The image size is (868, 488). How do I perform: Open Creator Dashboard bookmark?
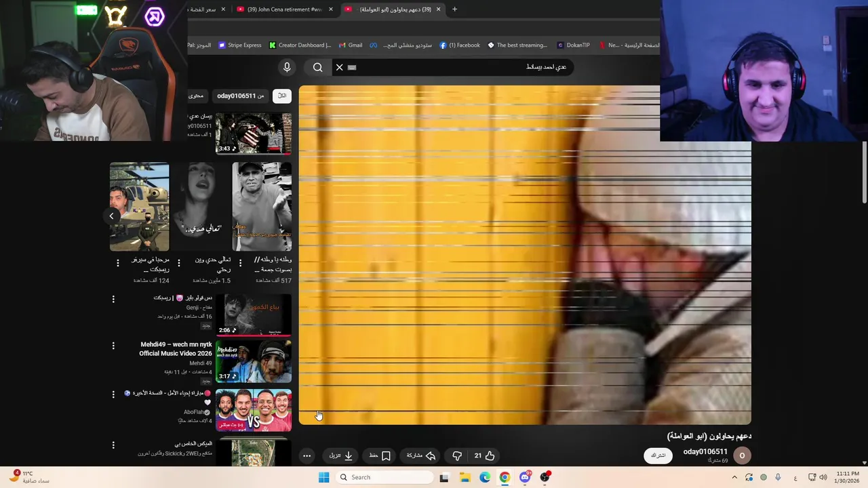tap(300, 45)
